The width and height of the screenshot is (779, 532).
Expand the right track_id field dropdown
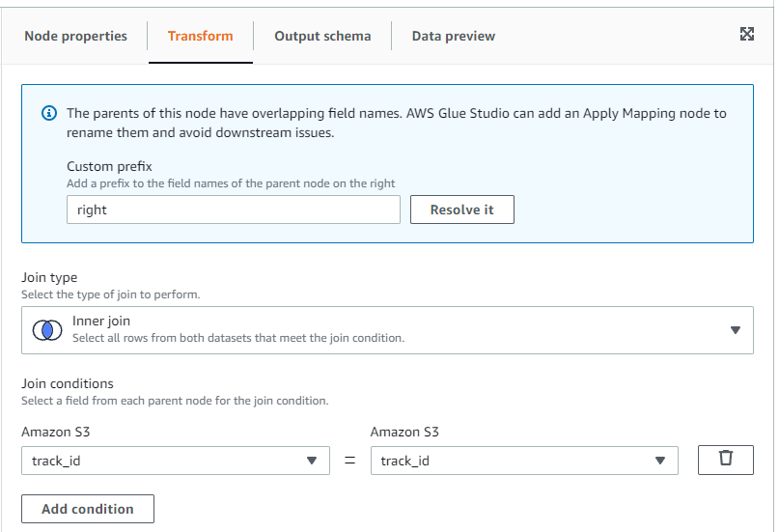[x=524, y=461]
